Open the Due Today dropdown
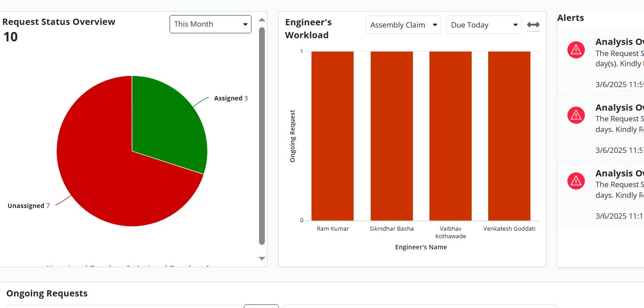This screenshot has width=644, height=308. pos(484,25)
